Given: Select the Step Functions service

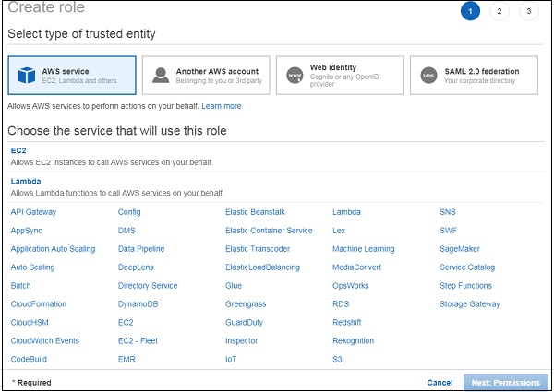Looking at the screenshot, I should [466, 286].
